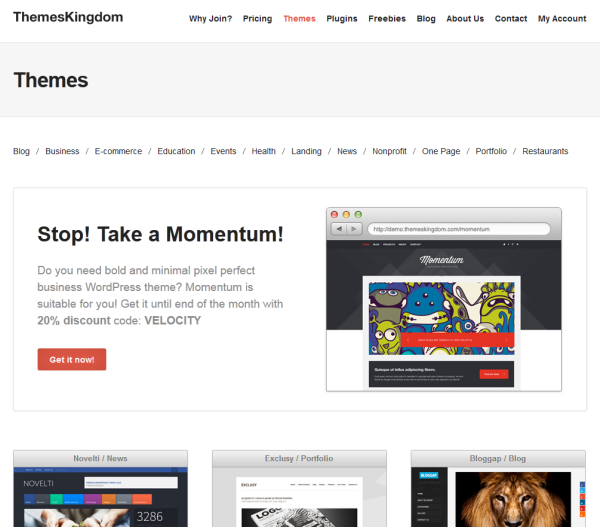Filter themes by E-commerce category
The width and height of the screenshot is (600, 527).
tap(118, 152)
